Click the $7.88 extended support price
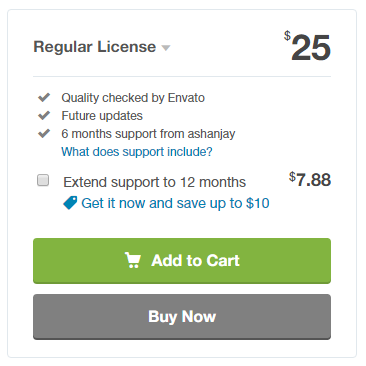This screenshot has height=366, width=366. click(310, 180)
